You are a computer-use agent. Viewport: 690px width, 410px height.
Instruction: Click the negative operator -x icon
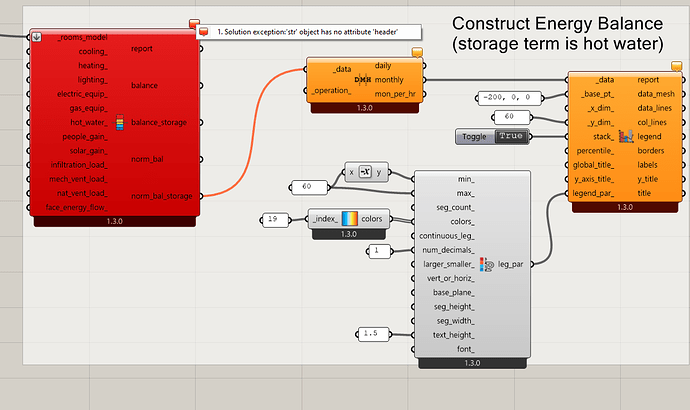[365, 171]
